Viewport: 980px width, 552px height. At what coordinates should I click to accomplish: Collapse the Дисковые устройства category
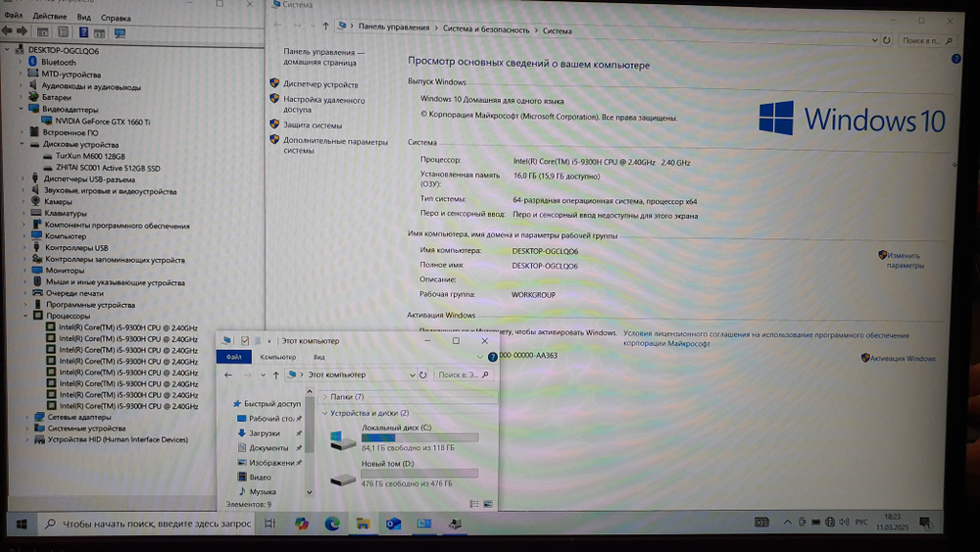[x=22, y=144]
